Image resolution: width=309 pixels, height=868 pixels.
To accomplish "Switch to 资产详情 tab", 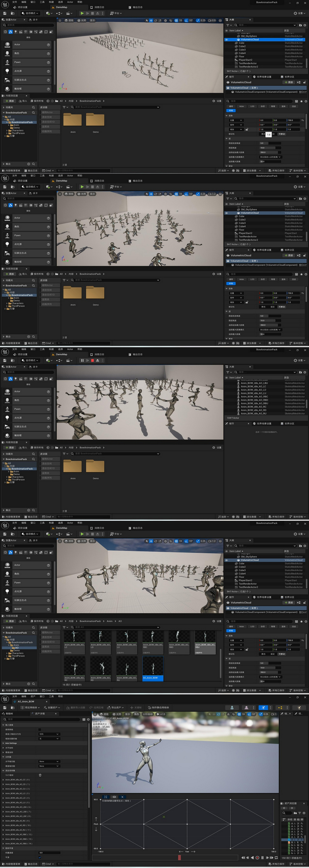I will click(x=40, y=714).
